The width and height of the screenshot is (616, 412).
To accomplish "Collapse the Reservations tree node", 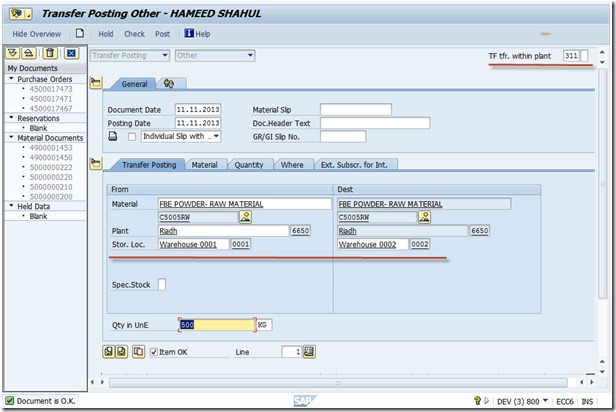I will (11, 117).
